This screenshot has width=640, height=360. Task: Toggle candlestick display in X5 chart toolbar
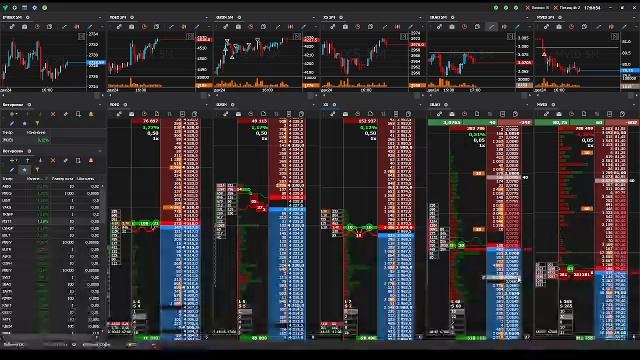tap(397, 27)
